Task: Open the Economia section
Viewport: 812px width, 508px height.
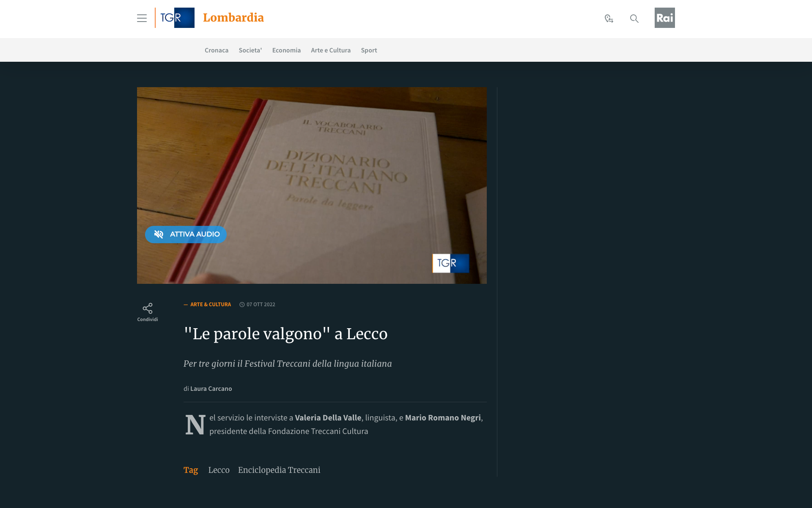Action: tap(286, 50)
